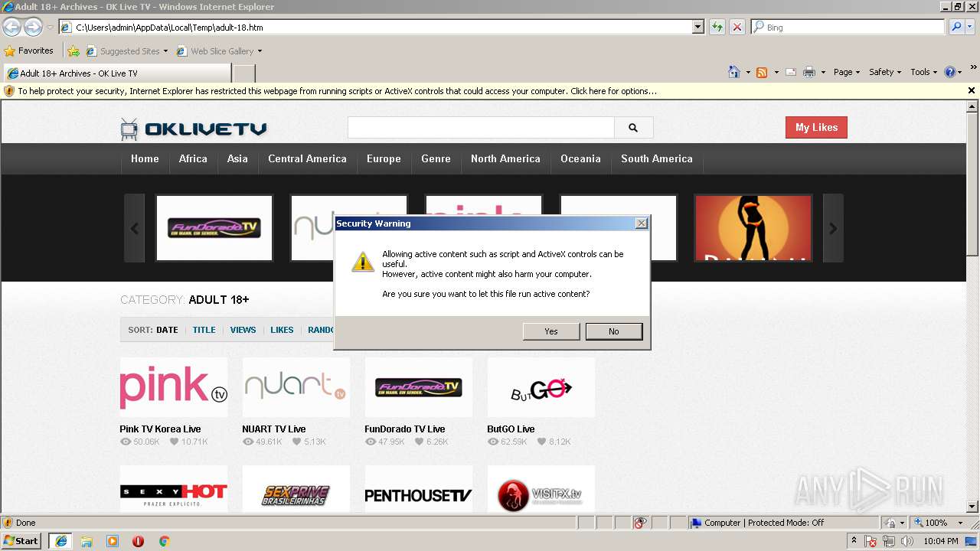Open the Oceania navigation item

pyautogui.click(x=580, y=158)
